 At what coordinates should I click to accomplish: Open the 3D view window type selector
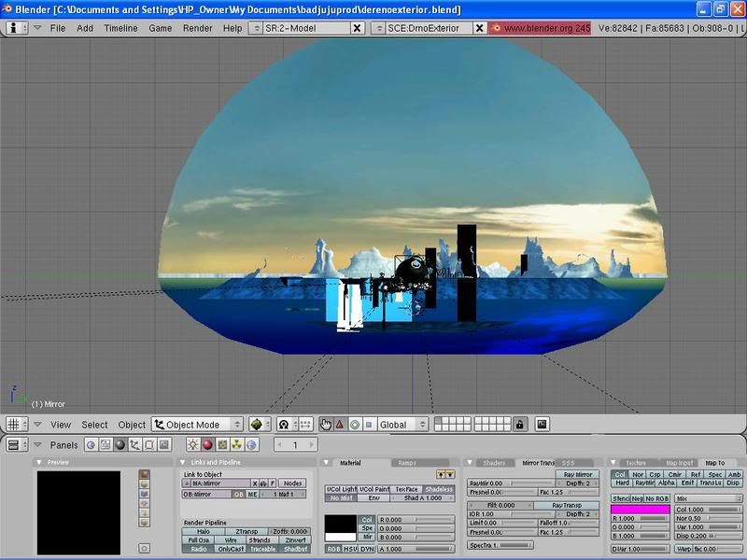click(17, 425)
